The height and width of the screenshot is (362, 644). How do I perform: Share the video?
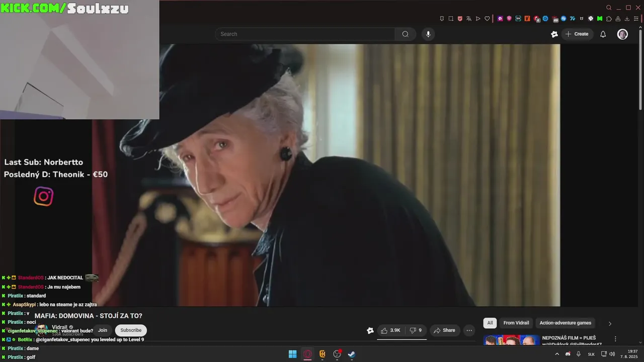(x=444, y=330)
